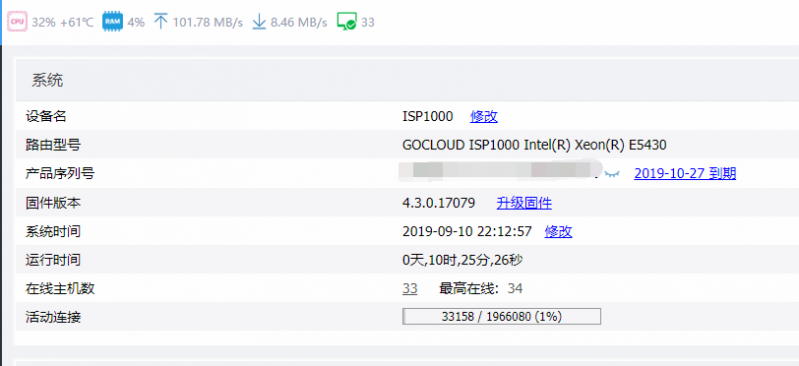This screenshot has width=799, height=366.
Task: Select the 路由型号 row label
Action: pos(53,145)
